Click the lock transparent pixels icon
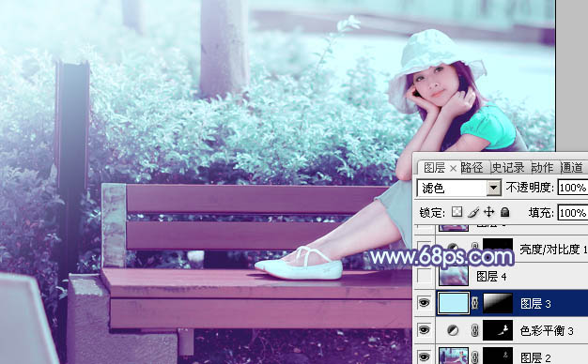The height and width of the screenshot is (364, 588). point(456,212)
